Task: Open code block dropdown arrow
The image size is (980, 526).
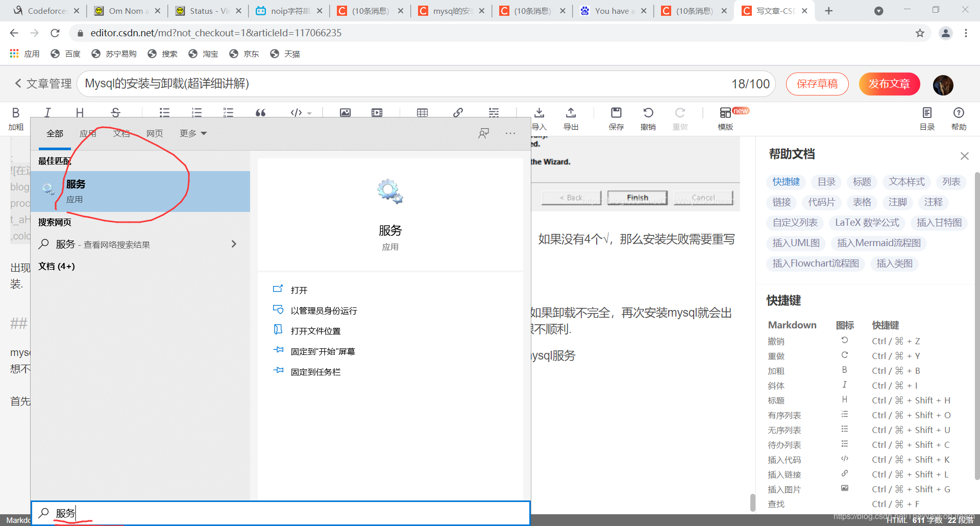Action: coord(309,113)
